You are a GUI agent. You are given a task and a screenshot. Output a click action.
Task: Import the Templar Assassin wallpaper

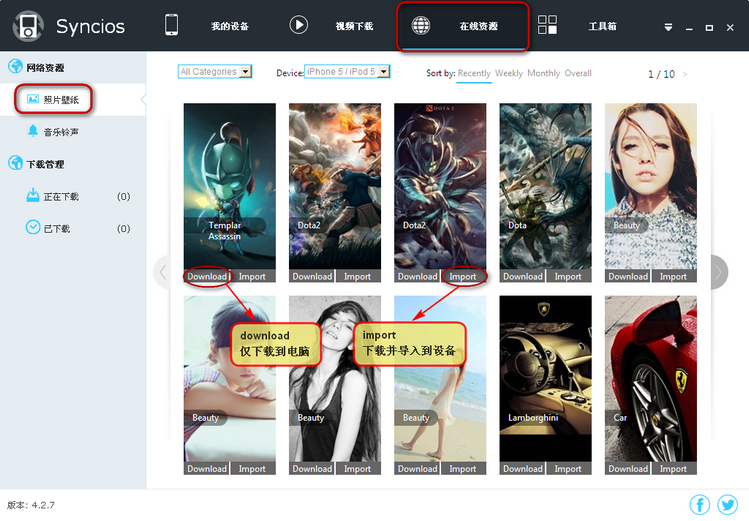point(252,276)
